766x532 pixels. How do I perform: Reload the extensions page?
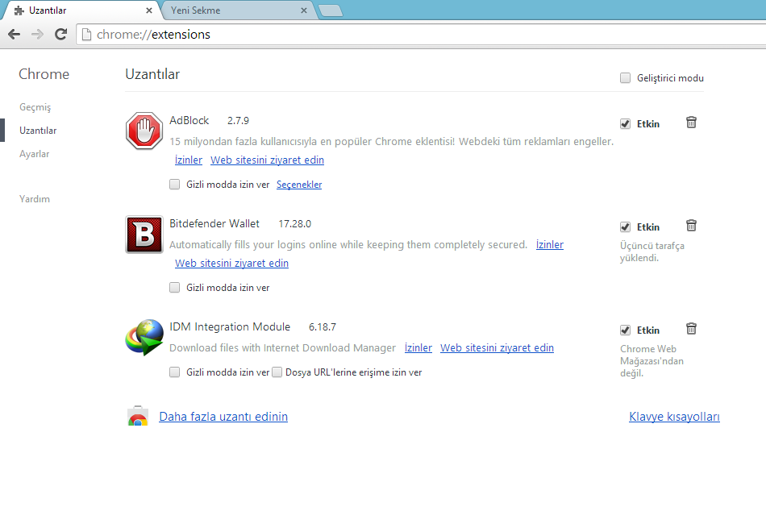[x=60, y=34]
